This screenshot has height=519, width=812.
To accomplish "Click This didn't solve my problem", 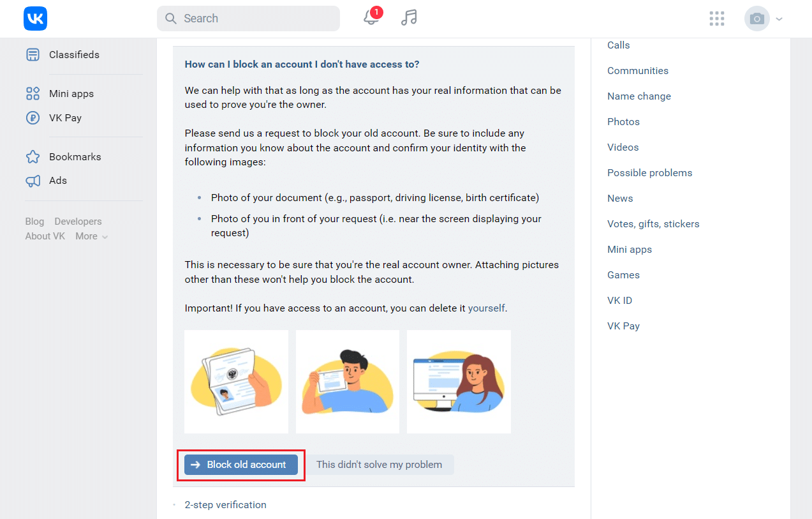I will click(379, 465).
